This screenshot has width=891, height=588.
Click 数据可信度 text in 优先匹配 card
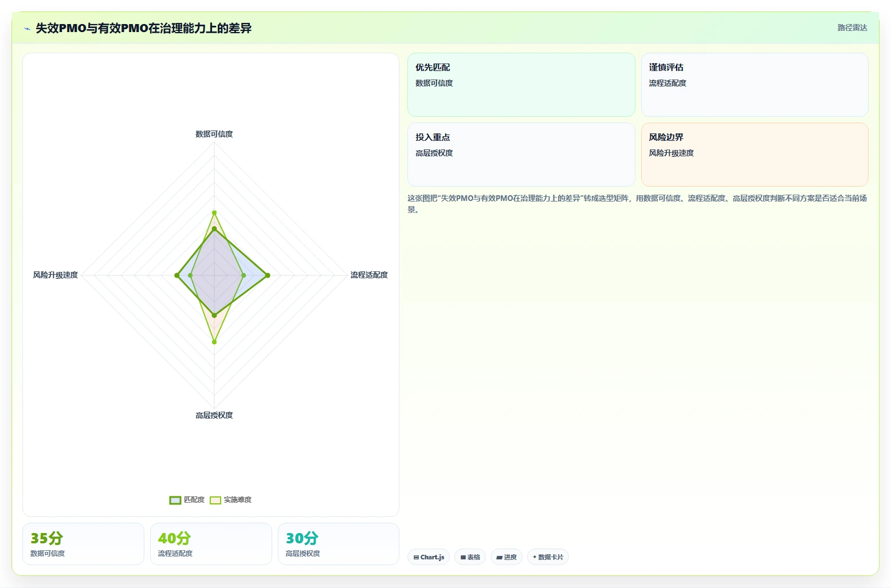(434, 83)
